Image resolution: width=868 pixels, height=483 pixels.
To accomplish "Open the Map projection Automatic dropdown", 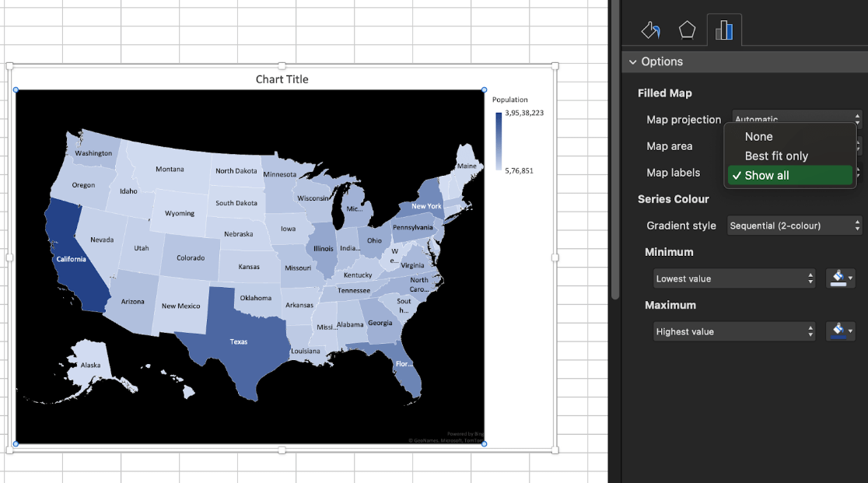I will click(796, 117).
